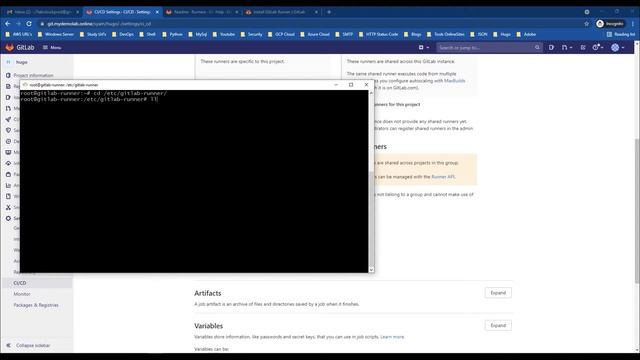The height and width of the screenshot is (360, 640).
Task: Open the create new plus dropdown
Action: pos(424,47)
